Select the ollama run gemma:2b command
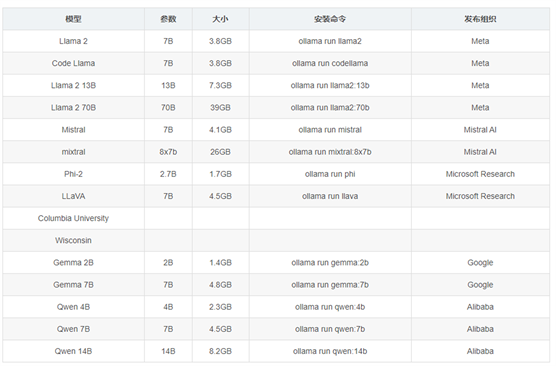Image resolution: width=556 pixels, height=366 pixels. coord(330,263)
